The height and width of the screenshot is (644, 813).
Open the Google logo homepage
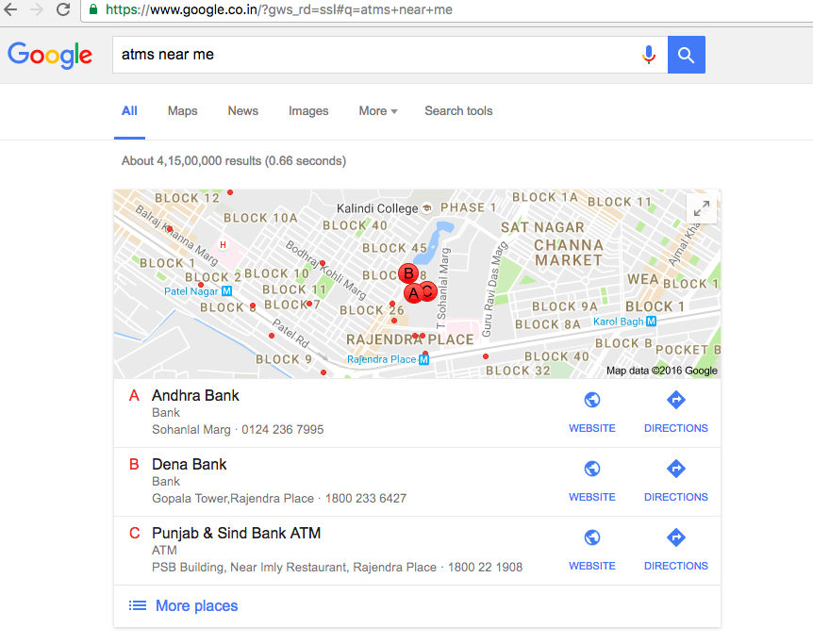point(50,55)
